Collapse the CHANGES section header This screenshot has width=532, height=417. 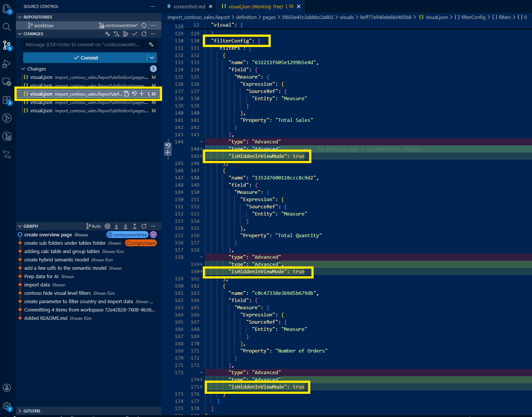20,34
